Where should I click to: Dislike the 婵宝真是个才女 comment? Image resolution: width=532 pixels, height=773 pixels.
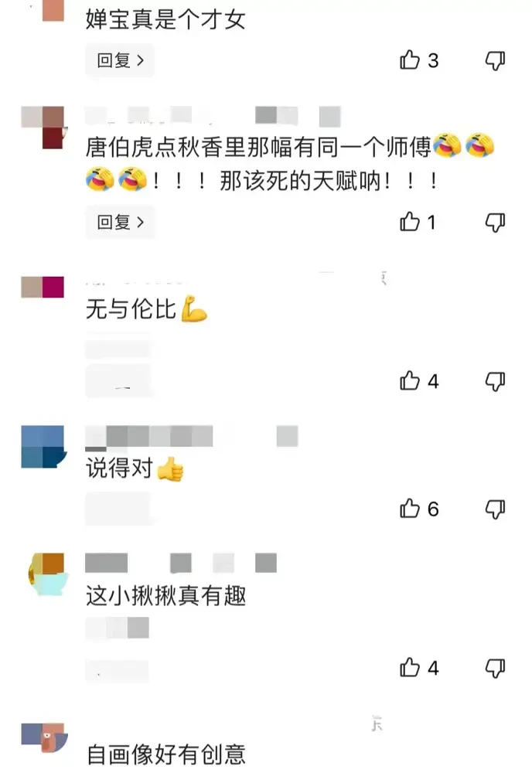coord(495,60)
